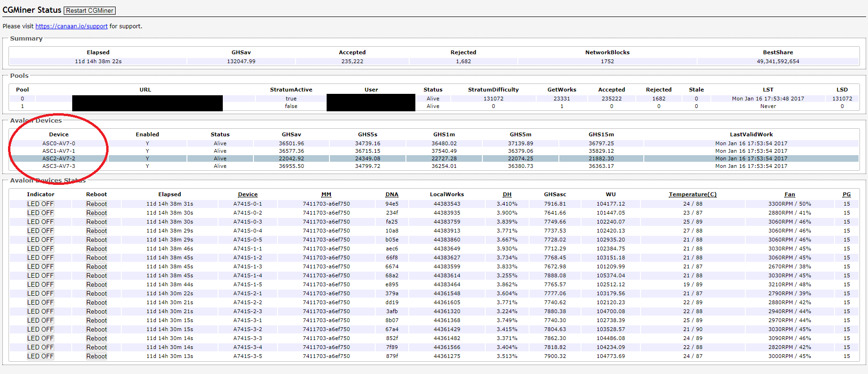868x374 pixels.
Task: Click the GHS5s value 24349.08
Action: [368, 158]
